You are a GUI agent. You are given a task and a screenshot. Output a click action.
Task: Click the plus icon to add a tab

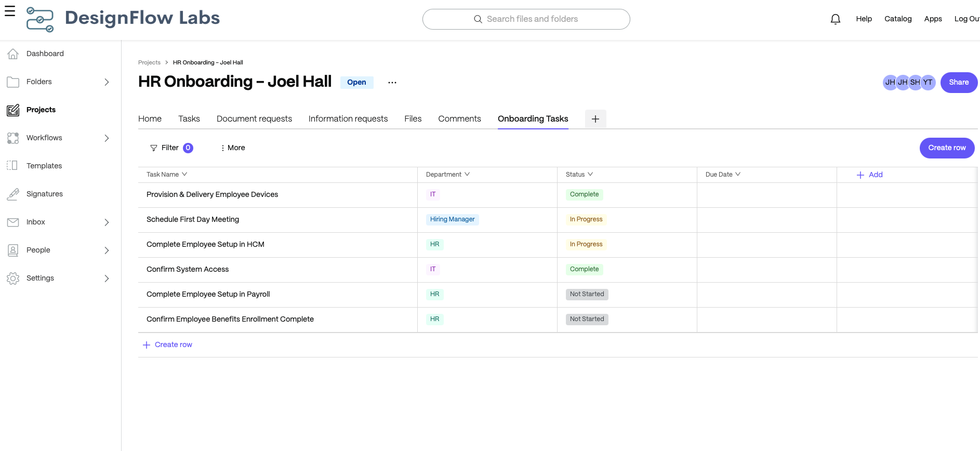(x=595, y=119)
